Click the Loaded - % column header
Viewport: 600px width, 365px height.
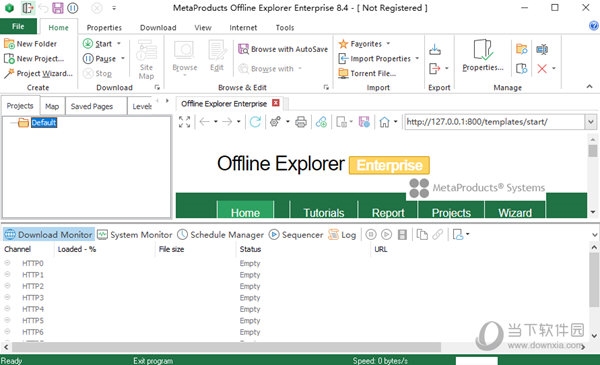click(x=77, y=249)
